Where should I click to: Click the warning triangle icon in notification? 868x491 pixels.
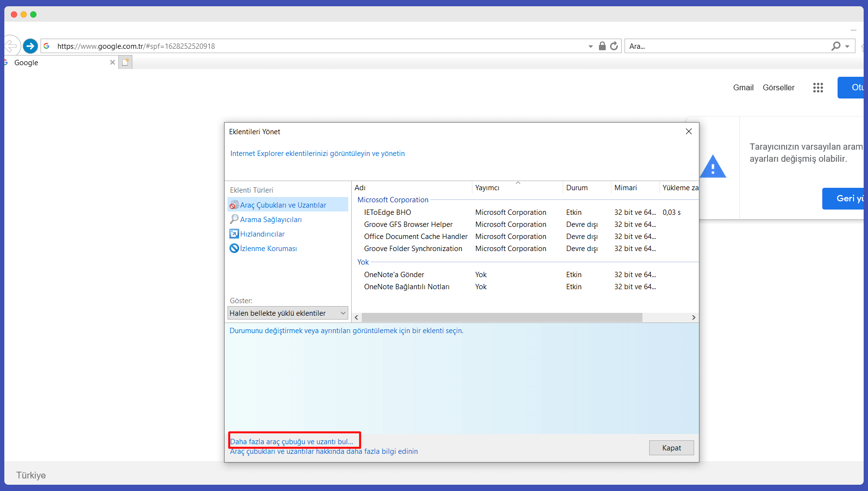pyautogui.click(x=713, y=167)
